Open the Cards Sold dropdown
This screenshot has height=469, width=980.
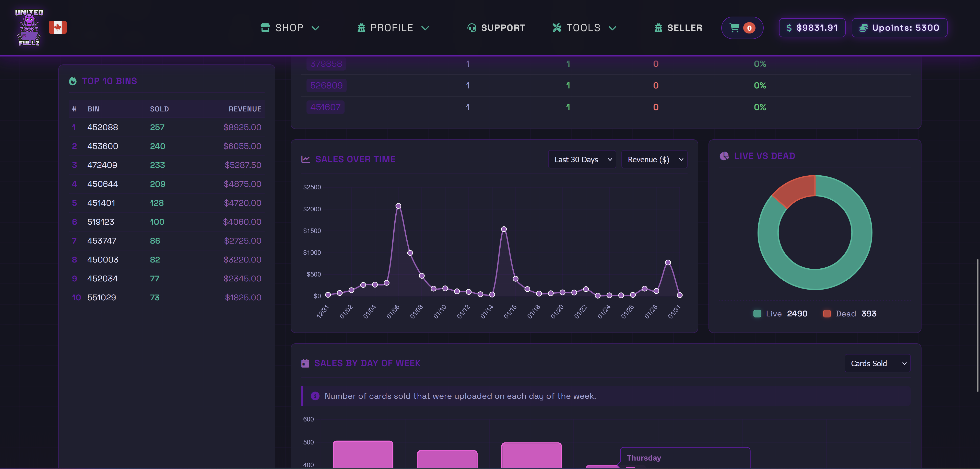[877, 363]
